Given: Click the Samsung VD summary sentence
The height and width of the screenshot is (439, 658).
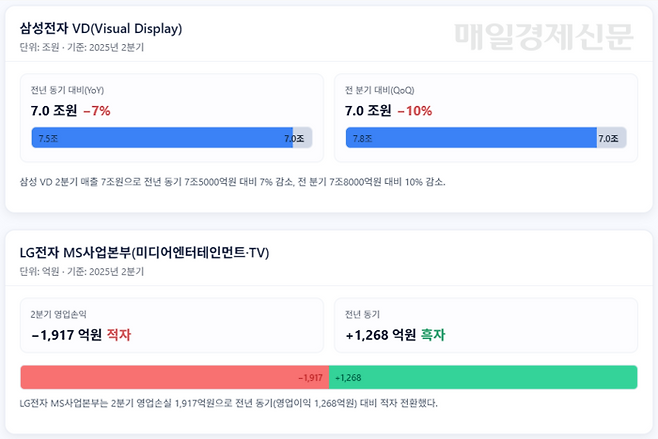Looking at the screenshot, I should pyautogui.click(x=232, y=182).
